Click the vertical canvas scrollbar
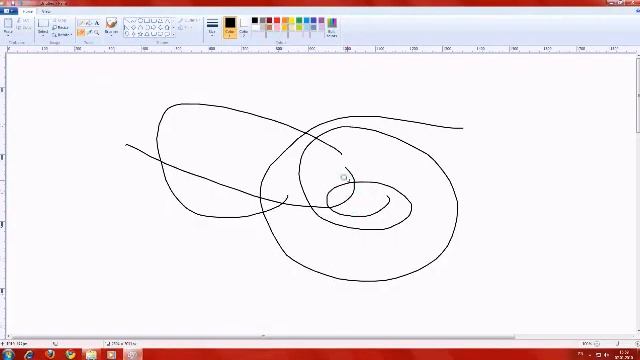The height and width of the screenshot is (360, 640). [x=638, y=96]
